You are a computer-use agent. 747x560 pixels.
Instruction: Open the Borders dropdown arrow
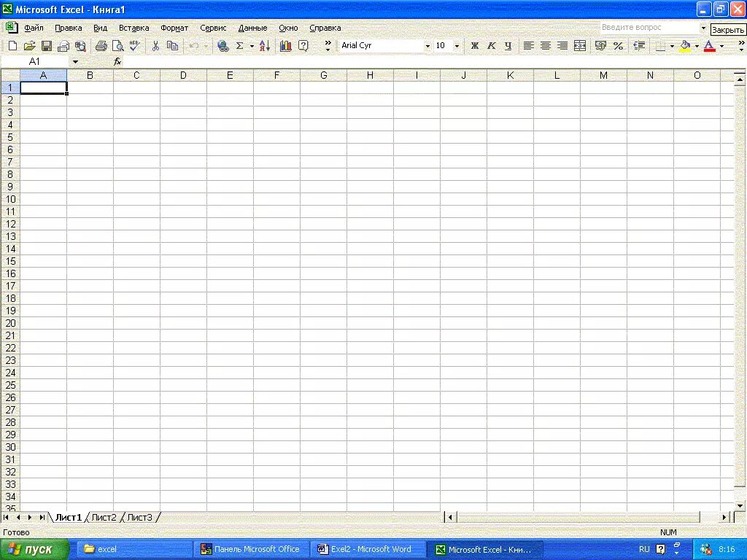[672, 46]
